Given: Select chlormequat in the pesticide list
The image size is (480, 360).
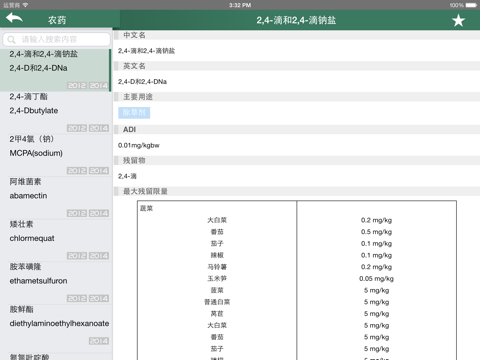Looking at the screenshot, I should (55, 240).
